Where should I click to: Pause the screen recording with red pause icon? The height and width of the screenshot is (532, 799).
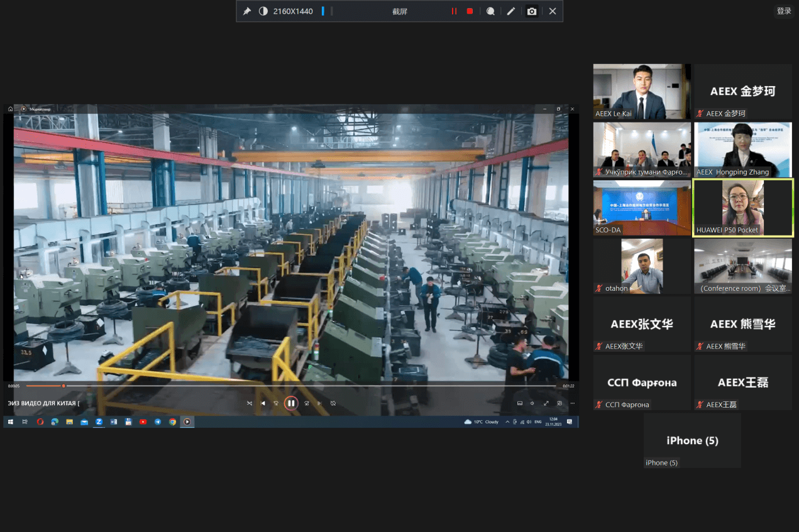point(454,11)
